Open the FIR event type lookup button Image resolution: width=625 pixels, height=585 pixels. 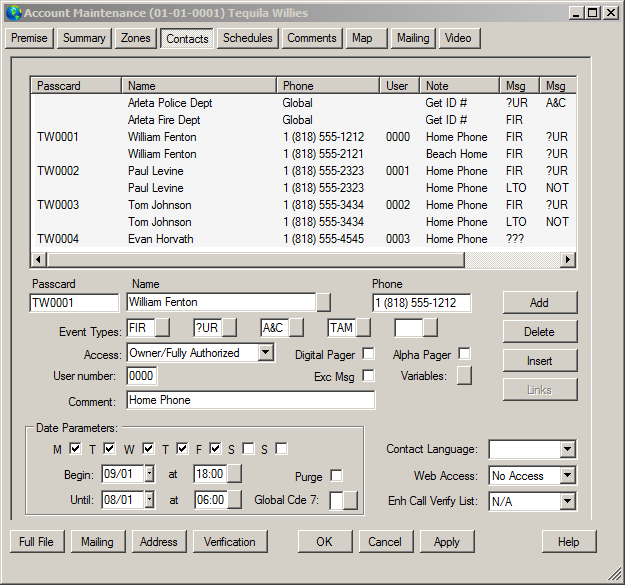click(162, 328)
